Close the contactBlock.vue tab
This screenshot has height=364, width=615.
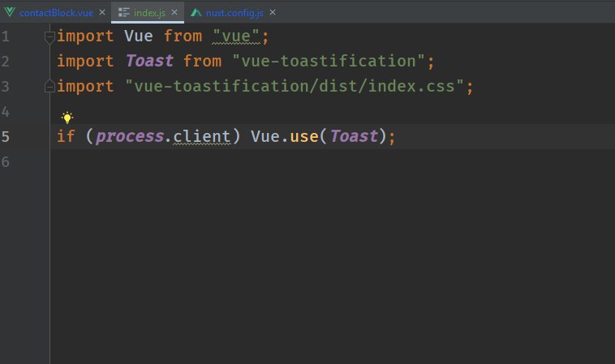102,12
